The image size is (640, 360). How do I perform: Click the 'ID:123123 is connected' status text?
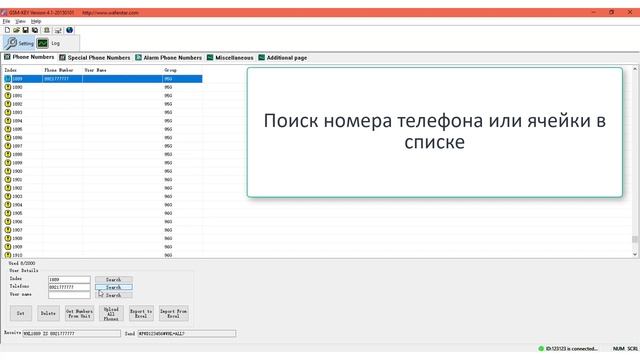tap(571, 349)
